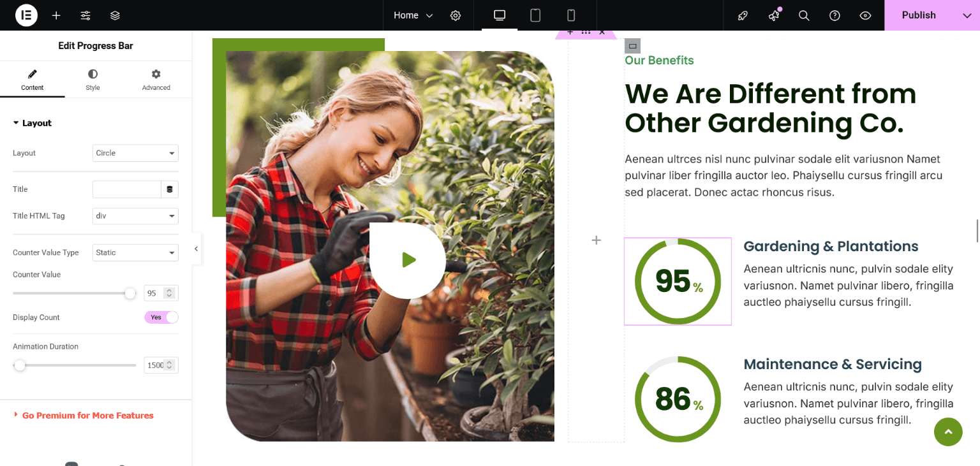The image size is (980, 466).
Task: Switch to mobile responsive view
Action: (x=571, y=15)
